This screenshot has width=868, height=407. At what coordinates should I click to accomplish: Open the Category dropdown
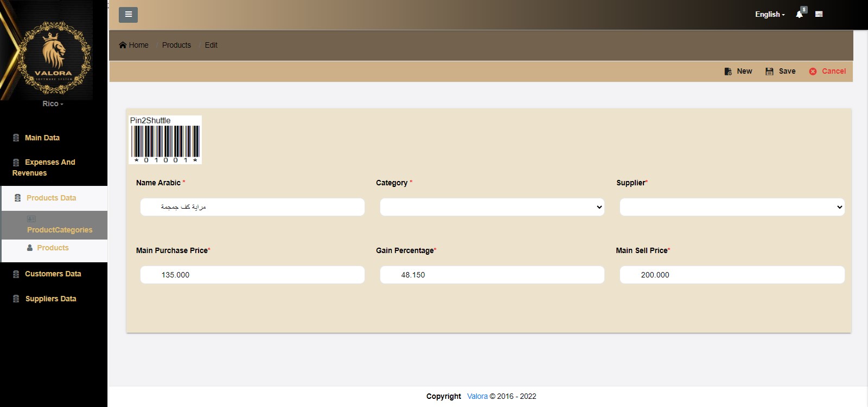pyautogui.click(x=492, y=207)
